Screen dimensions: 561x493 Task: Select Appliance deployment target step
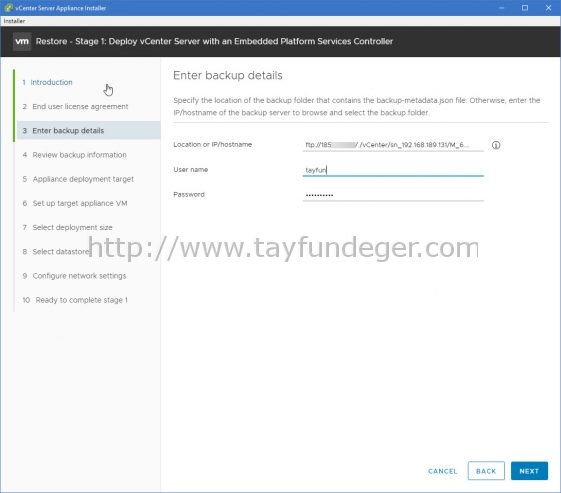pos(83,179)
